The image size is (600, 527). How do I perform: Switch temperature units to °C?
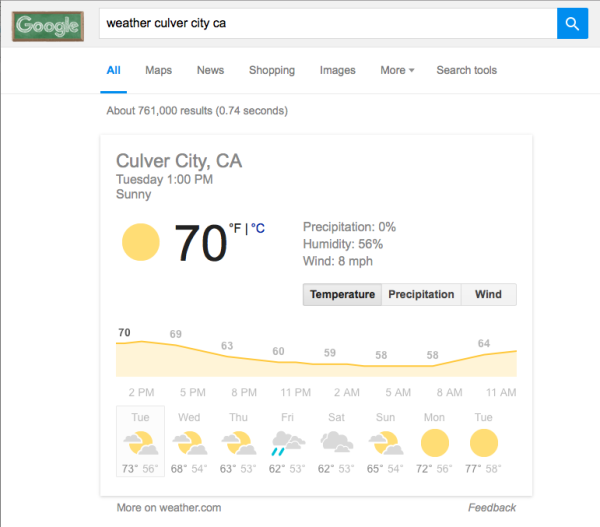[258, 228]
